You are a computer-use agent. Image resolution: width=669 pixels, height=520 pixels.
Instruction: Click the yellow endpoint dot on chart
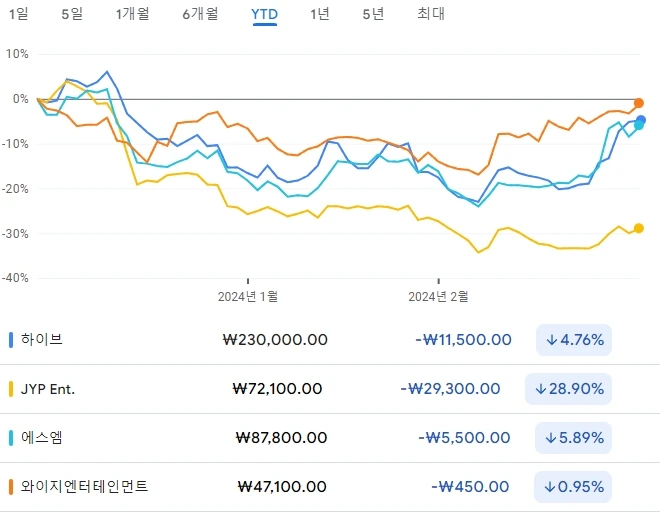(639, 228)
